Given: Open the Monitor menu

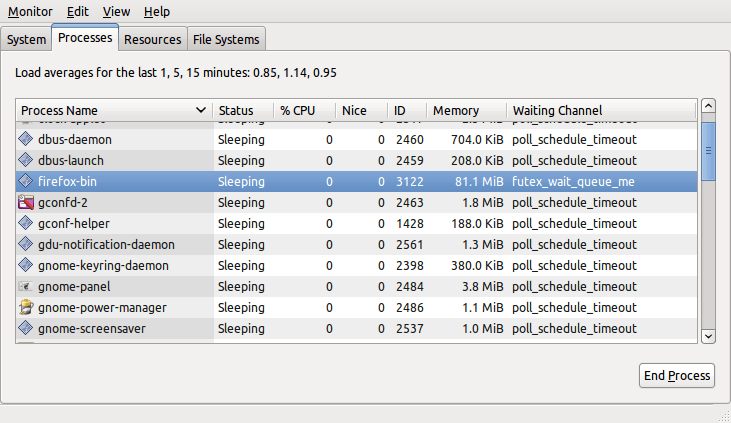Looking at the screenshot, I should (30, 11).
